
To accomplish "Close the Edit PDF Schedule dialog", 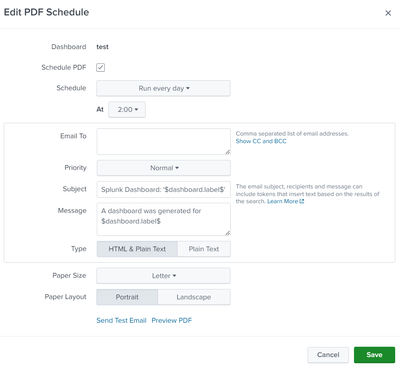I will (388, 13).
